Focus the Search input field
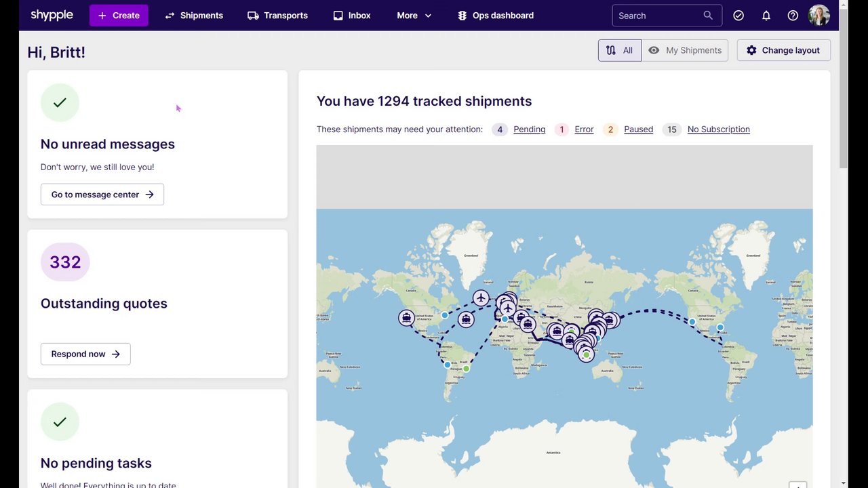This screenshot has width=868, height=488. click(658, 16)
